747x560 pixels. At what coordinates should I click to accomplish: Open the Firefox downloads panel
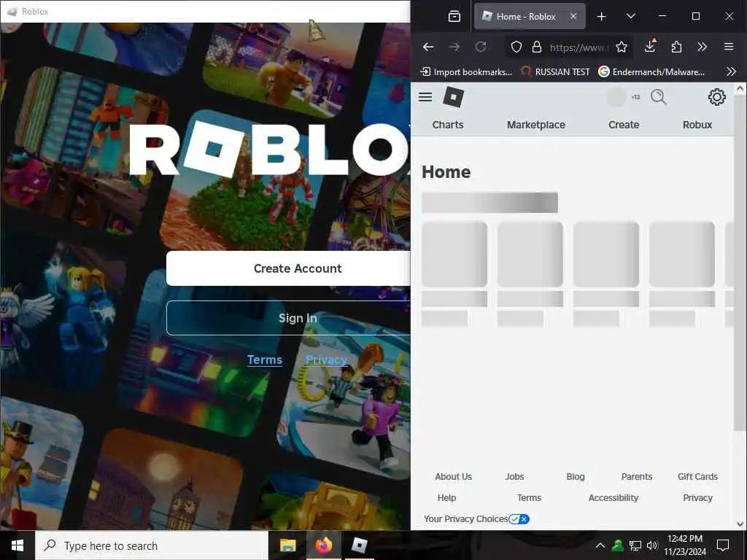coord(650,46)
